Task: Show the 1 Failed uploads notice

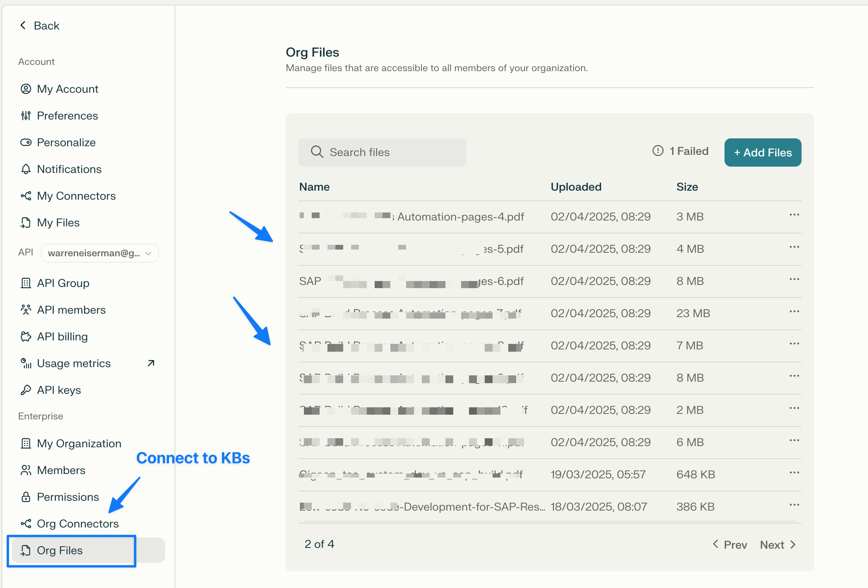Action: click(680, 151)
